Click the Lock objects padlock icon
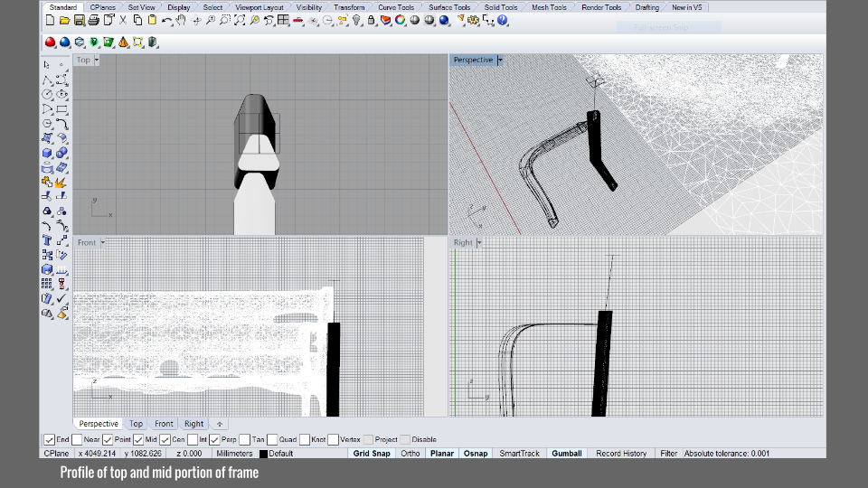868x488 pixels. point(372,20)
